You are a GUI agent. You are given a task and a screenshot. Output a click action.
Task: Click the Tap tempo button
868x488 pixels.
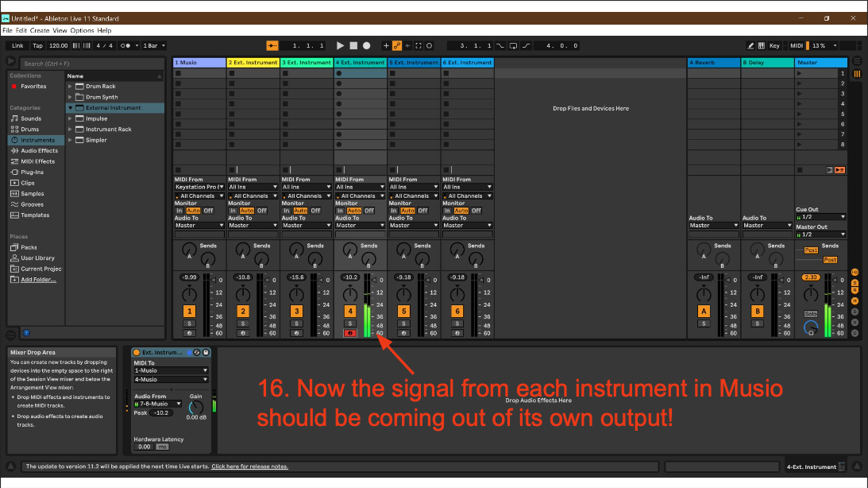(37, 46)
